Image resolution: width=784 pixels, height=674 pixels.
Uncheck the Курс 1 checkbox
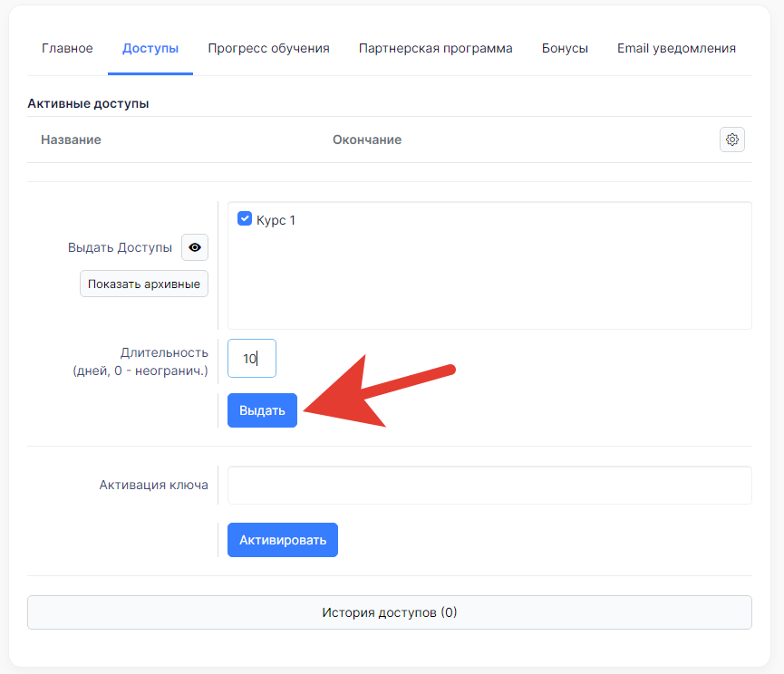tap(245, 219)
